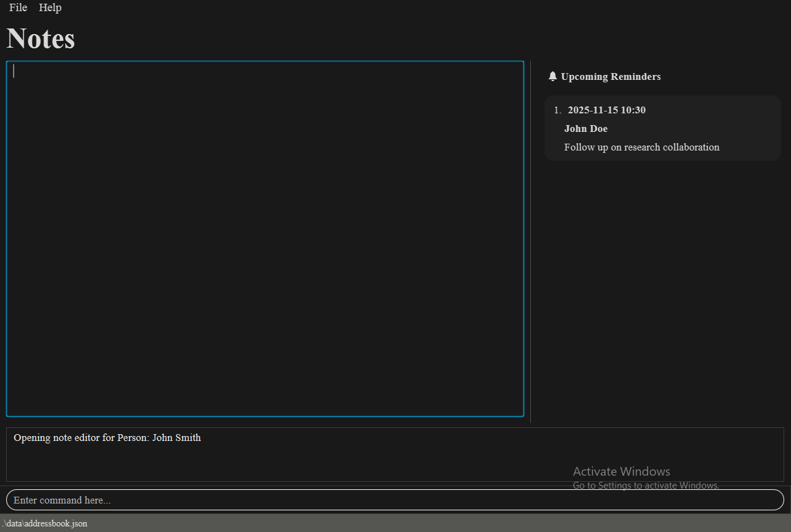Image resolution: width=791 pixels, height=532 pixels.
Task: Click 'Go to Settings to activate Windows' text
Action: pyautogui.click(x=645, y=486)
